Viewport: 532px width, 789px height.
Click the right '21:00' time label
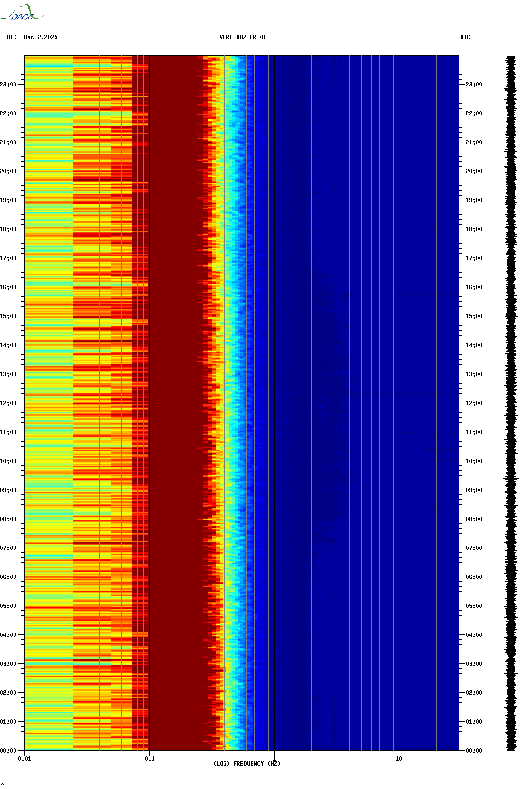pyautogui.click(x=474, y=142)
